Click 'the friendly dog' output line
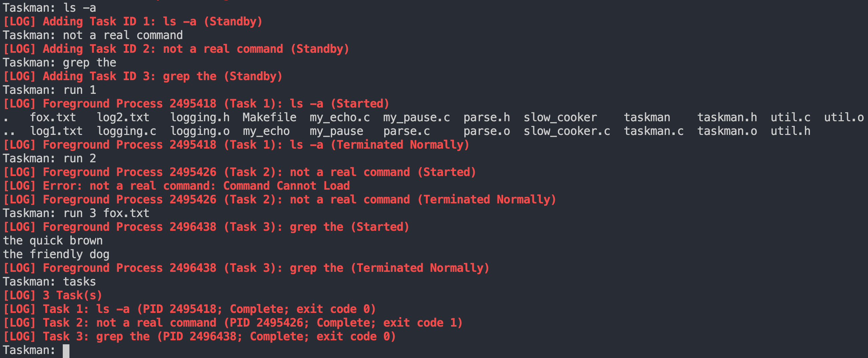Viewport: 868px width, 358px height. point(56,254)
